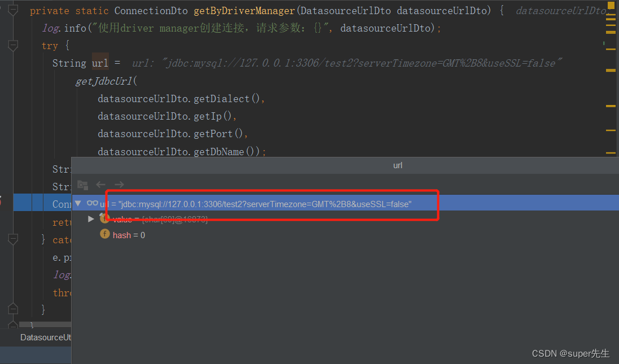Image resolution: width=619 pixels, height=364 pixels.
Task: Open the DatasourceUt file tab
Action: (x=45, y=337)
